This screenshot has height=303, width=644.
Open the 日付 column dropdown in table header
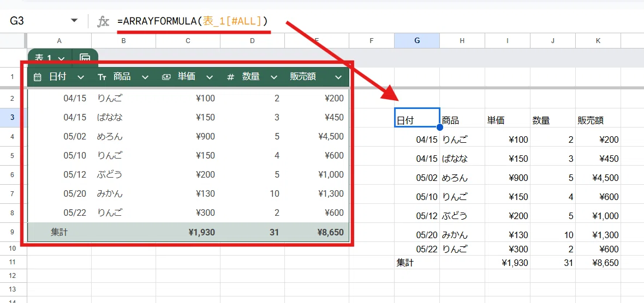pos(81,77)
